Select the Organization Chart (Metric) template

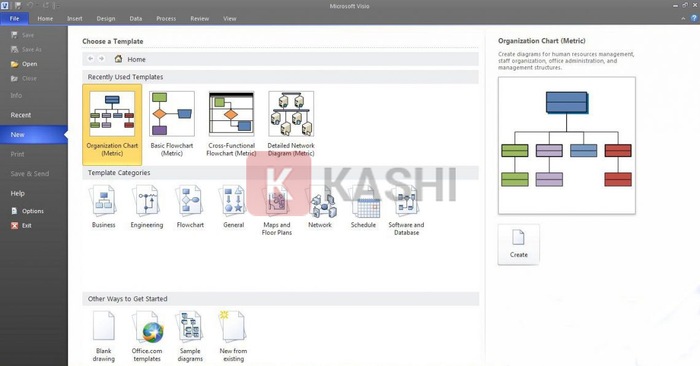[x=112, y=125]
